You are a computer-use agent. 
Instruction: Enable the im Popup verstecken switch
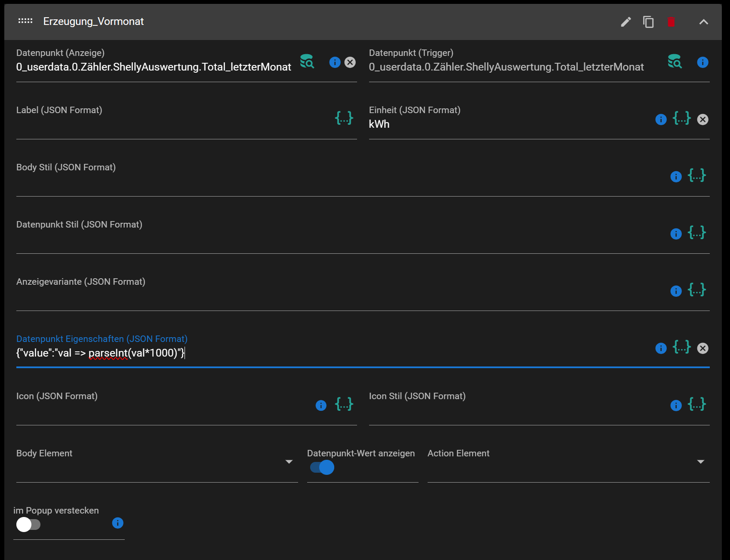pyautogui.click(x=28, y=525)
